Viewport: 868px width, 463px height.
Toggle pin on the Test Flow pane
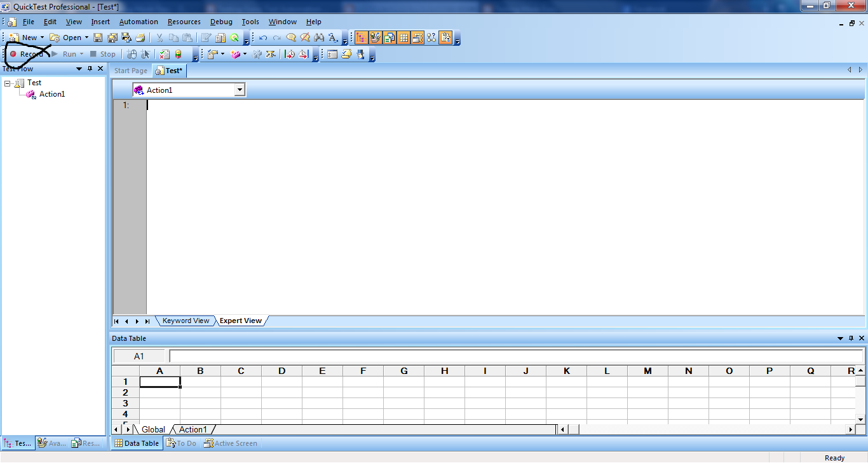click(90, 69)
